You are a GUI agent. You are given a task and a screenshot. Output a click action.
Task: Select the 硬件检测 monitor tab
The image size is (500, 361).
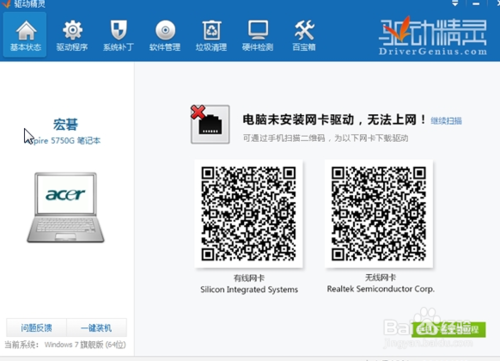tap(258, 35)
